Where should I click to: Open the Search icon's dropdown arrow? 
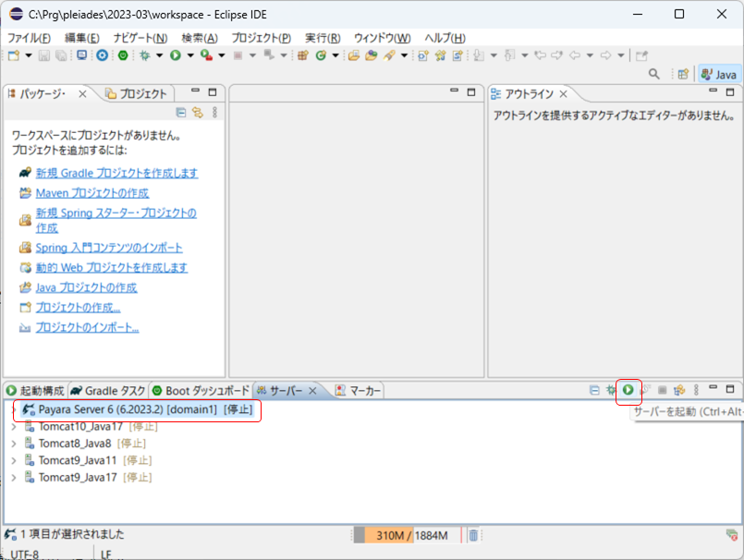pyautogui.click(x=404, y=55)
